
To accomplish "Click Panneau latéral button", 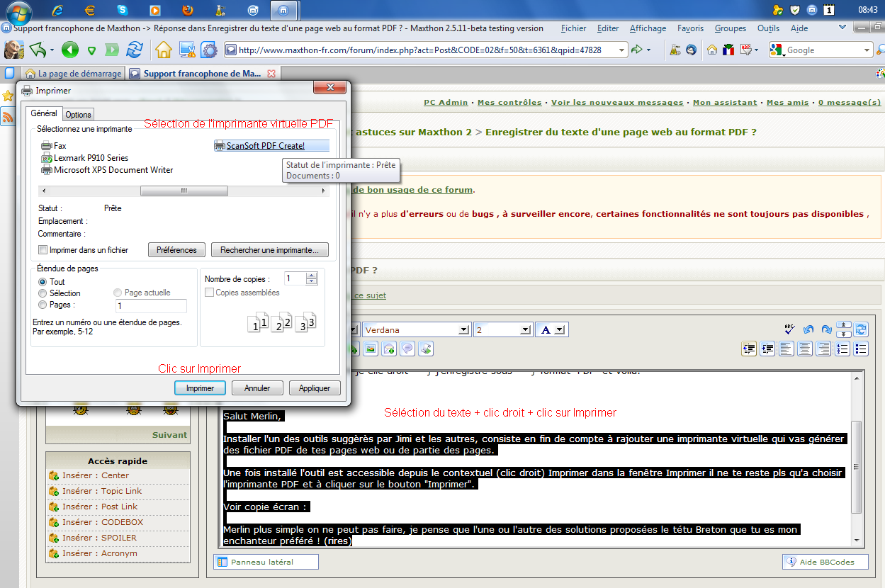I will pyautogui.click(x=266, y=562).
